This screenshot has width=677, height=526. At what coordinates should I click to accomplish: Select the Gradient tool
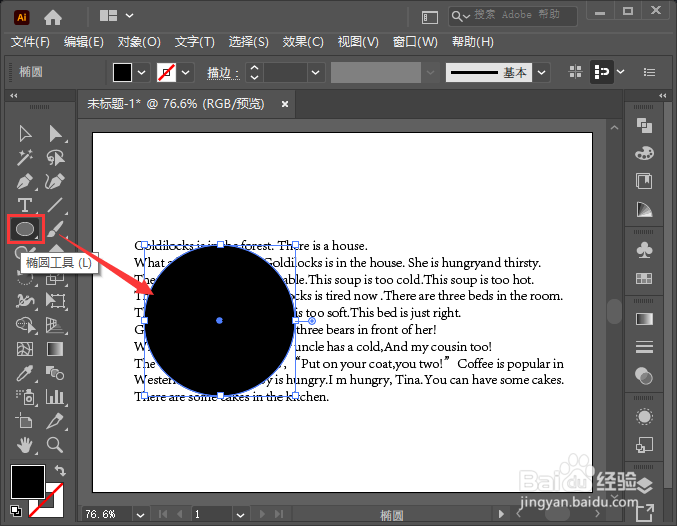[55, 349]
